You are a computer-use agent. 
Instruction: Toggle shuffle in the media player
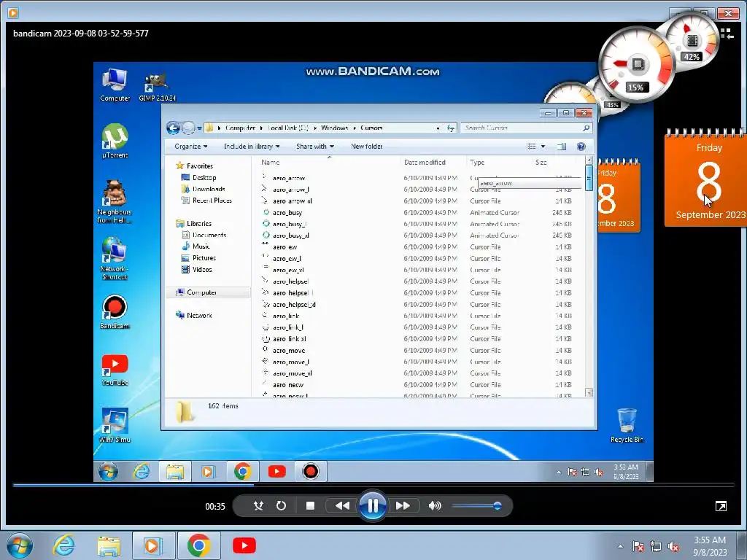259,506
